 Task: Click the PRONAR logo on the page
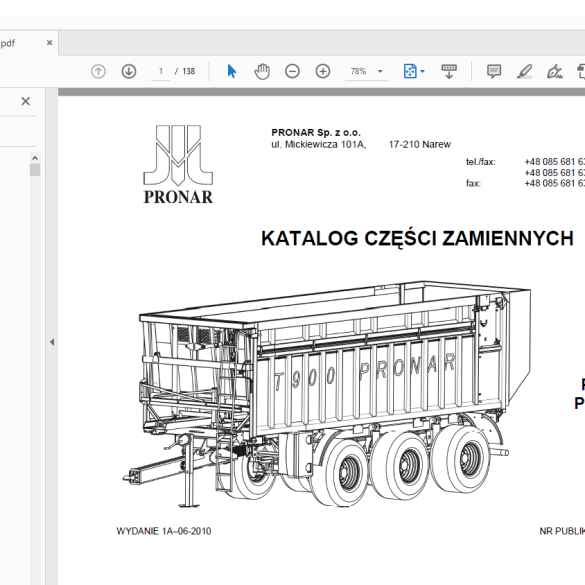178,164
